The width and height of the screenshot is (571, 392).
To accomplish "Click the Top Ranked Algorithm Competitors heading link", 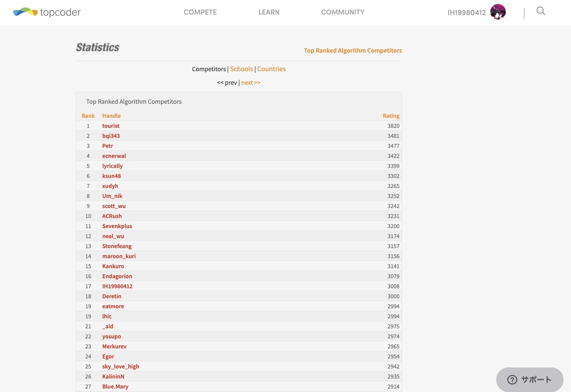I will pos(353,50).
